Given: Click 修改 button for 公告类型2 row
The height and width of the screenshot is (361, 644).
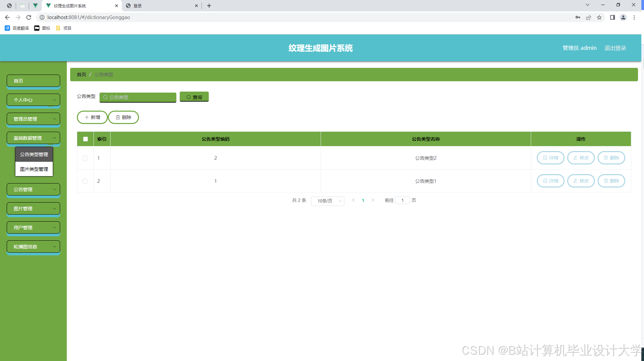Looking at the screenshot, I should 581,158.
